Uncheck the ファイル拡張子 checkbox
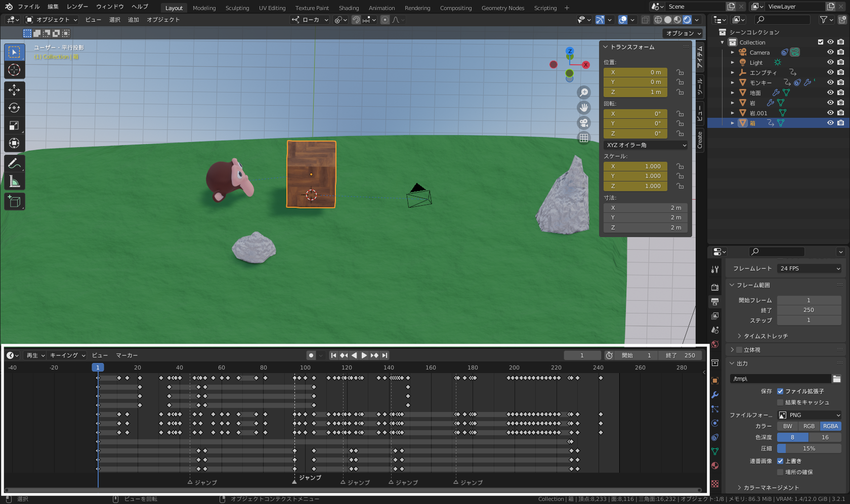 coord(780,391)
